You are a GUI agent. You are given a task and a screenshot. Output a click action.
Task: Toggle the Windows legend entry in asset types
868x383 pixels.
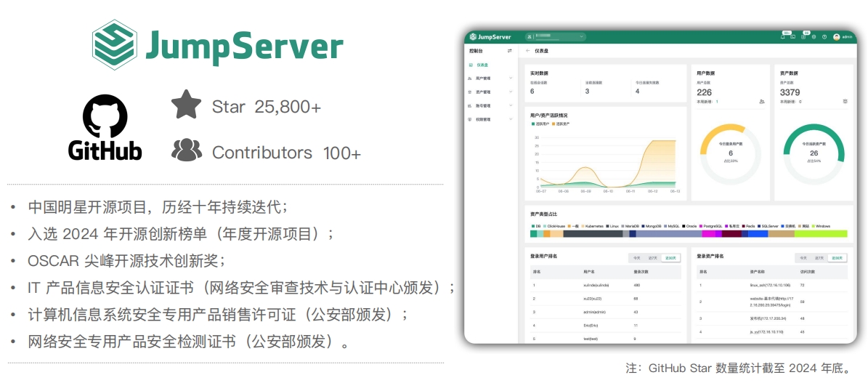point(820,226)
